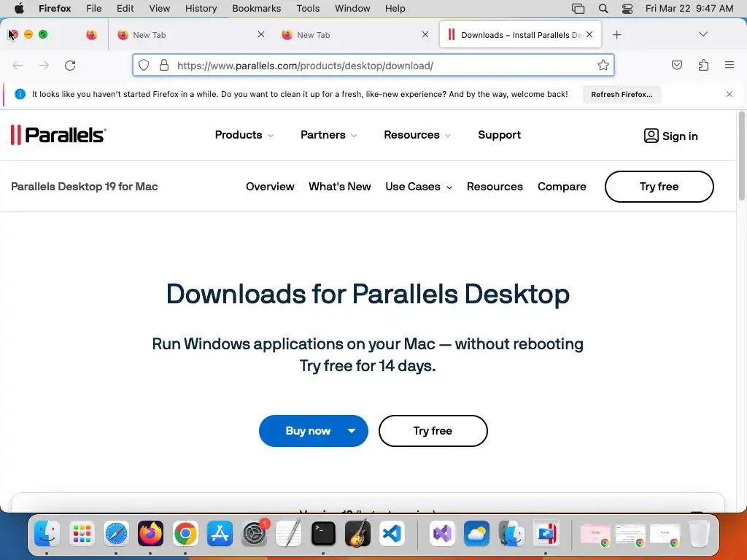Click the menu bar date and time
747x560 pixels.
(689, 9)
